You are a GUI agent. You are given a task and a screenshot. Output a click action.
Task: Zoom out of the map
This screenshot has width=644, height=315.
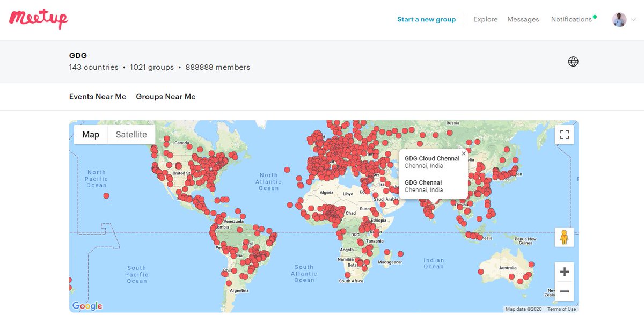click(565, 291)
